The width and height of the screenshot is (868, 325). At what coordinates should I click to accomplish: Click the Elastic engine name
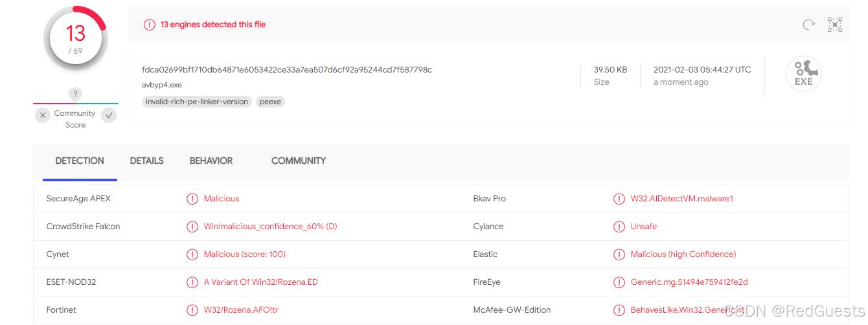point(485,254)
